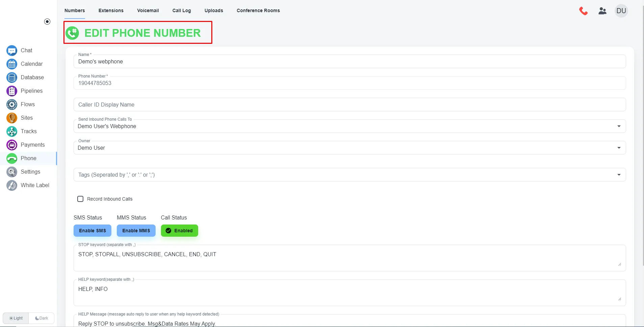Click the HELP Message text field
Viewport: 644px width, 327px height.
pos(350,321)
